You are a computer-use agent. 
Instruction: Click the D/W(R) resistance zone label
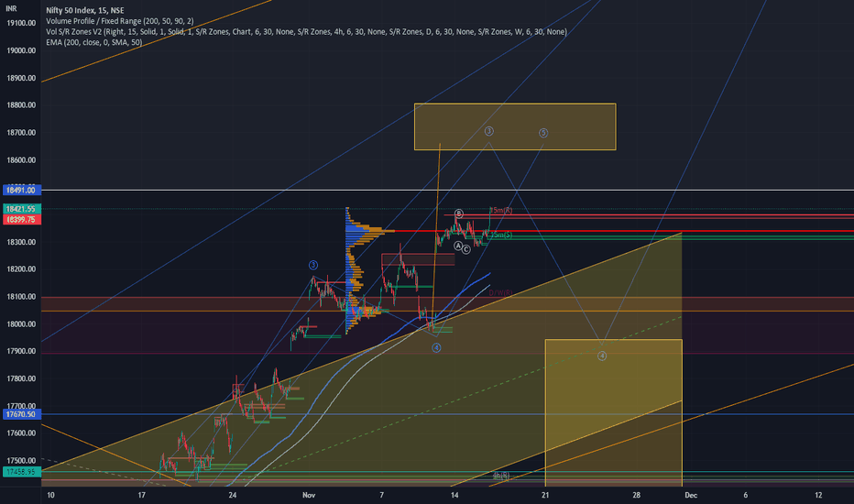click(x=500, y=293)
